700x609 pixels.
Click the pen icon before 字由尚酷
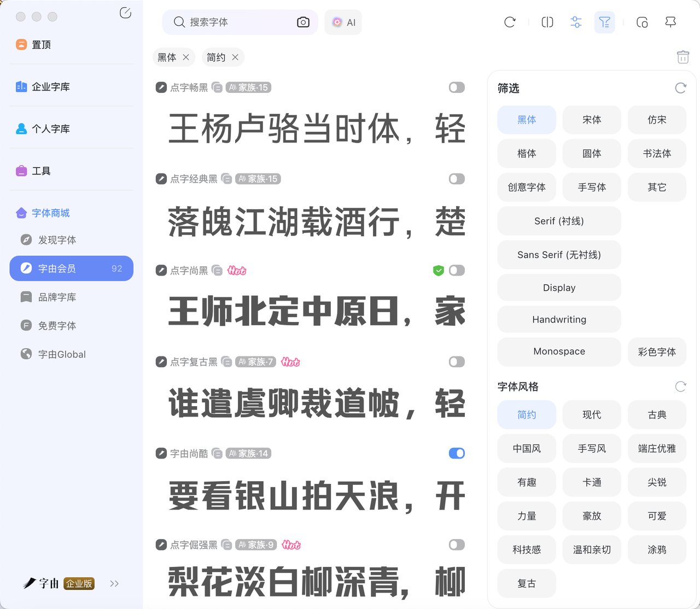[161, 453]
